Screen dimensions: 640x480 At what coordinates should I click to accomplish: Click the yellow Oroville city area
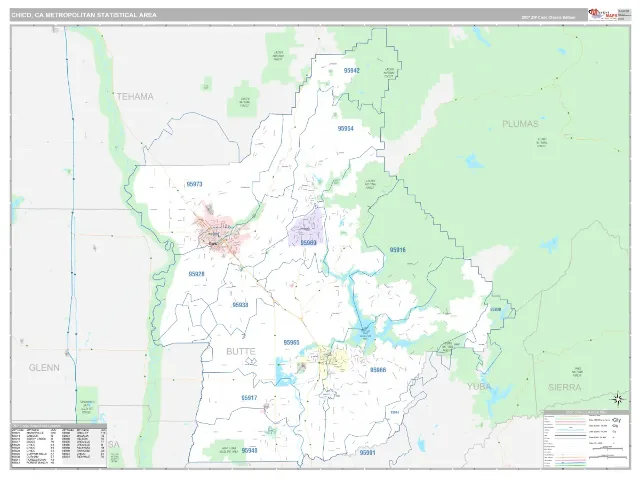click(x=335, y=359)
